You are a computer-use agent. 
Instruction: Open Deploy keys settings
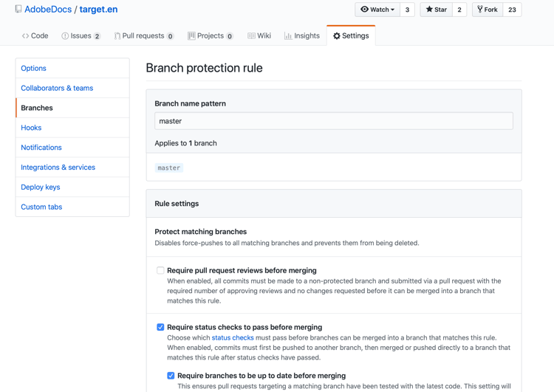point(41,187)
